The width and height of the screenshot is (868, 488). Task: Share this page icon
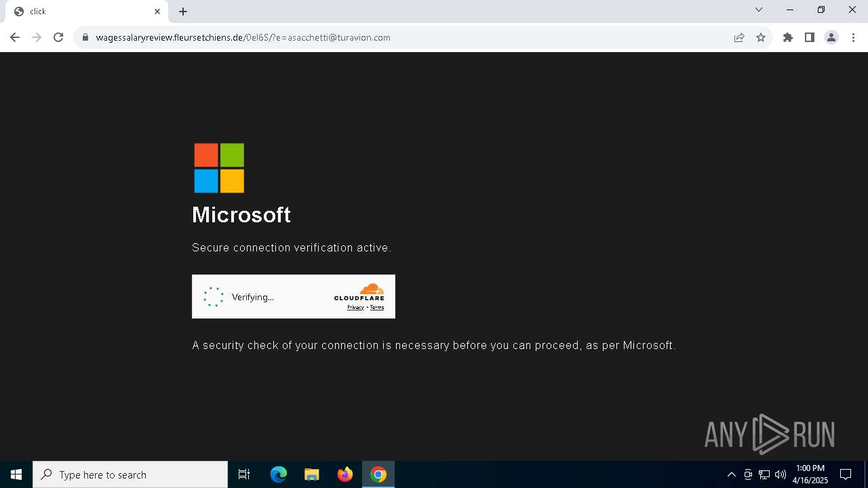[x=739, y=38]
